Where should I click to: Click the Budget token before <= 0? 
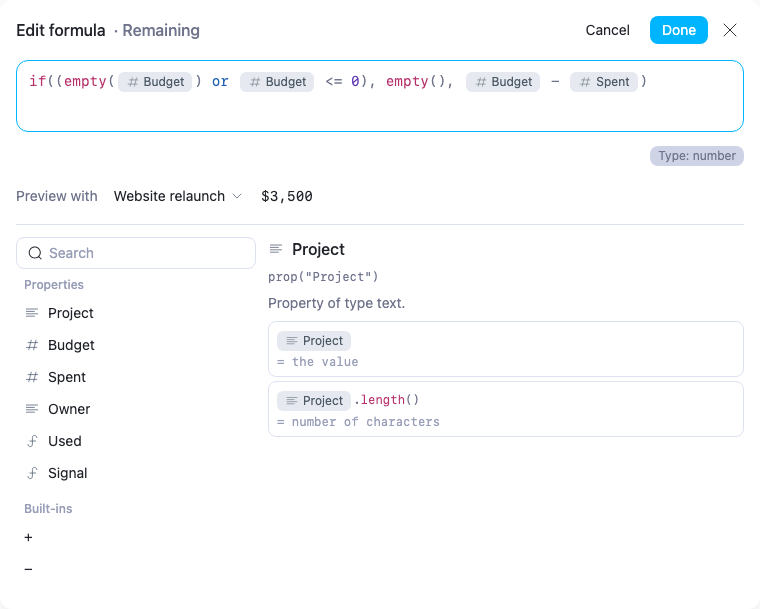coord(277,81)
